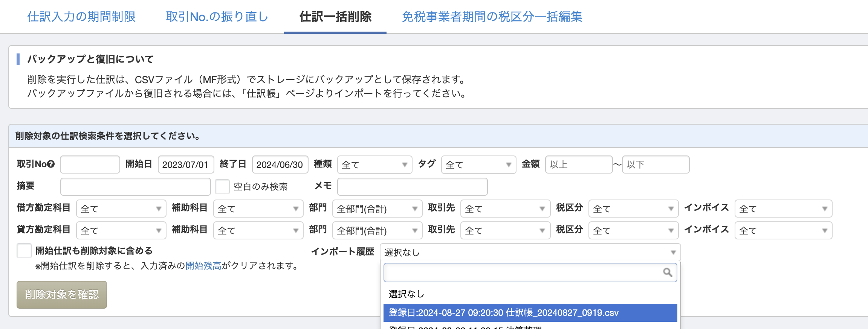Click the 開始日 date field
The width and height of the screenshot is (868, 329).
tap(186, 164)
